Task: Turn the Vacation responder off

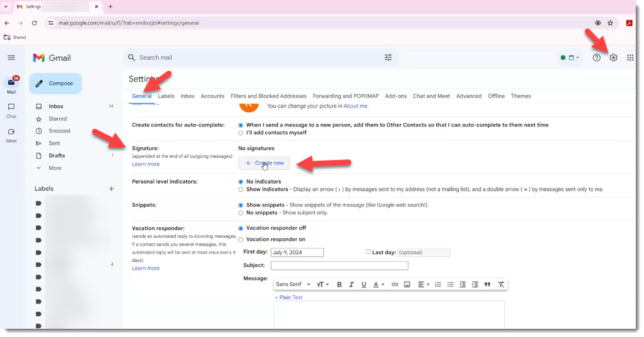Action: coord(241,228)
